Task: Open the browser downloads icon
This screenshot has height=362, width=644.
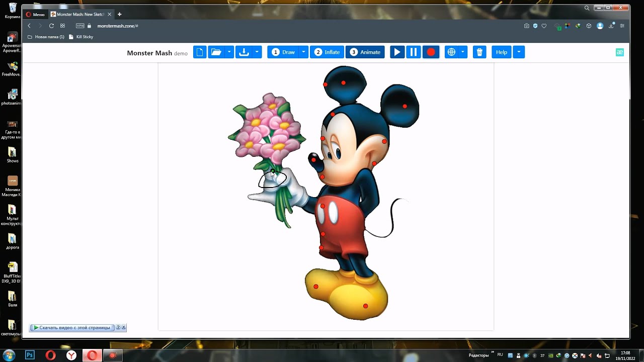Action: [612, 26]
